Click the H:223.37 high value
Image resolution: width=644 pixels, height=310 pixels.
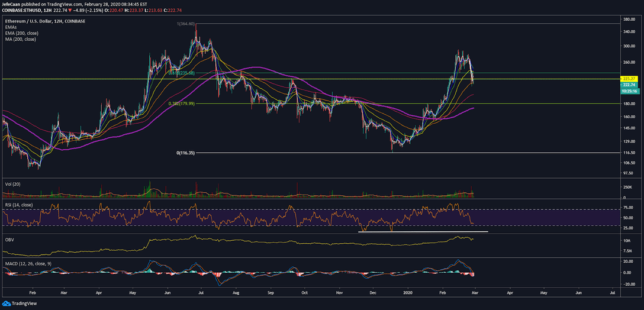134,9
